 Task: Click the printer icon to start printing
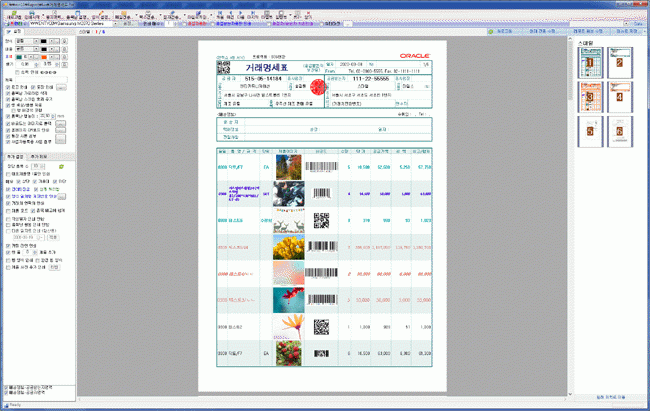pos(32,13)
